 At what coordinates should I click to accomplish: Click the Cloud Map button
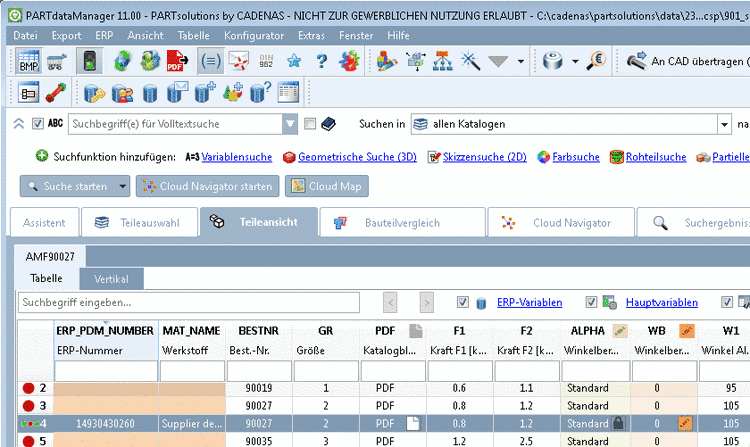[327, 186]
